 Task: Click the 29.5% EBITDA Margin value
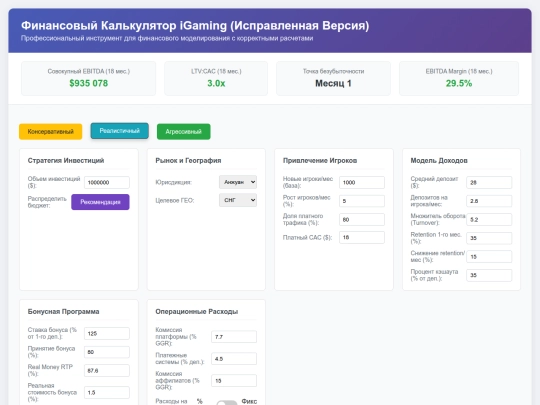[x=459, y=83]
